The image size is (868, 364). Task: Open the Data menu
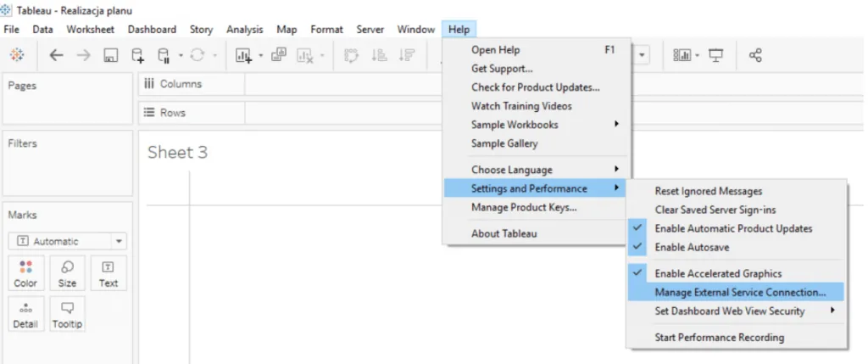click(x=42, y=30)
